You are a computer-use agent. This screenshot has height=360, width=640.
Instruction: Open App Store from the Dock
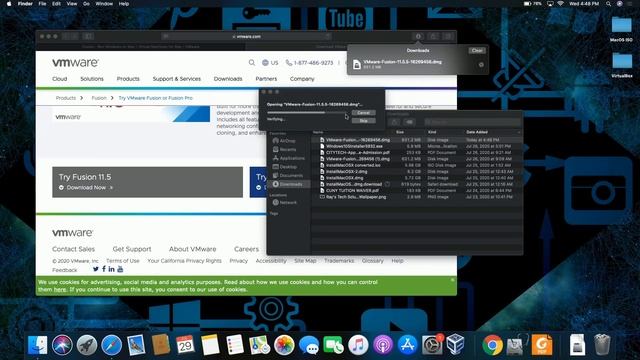pos(407,345)
